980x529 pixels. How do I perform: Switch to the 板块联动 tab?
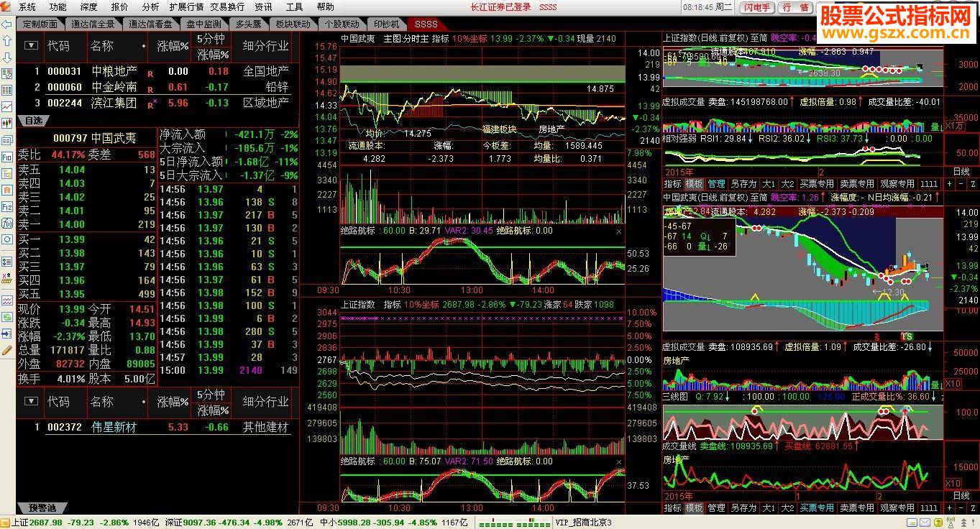293,24
